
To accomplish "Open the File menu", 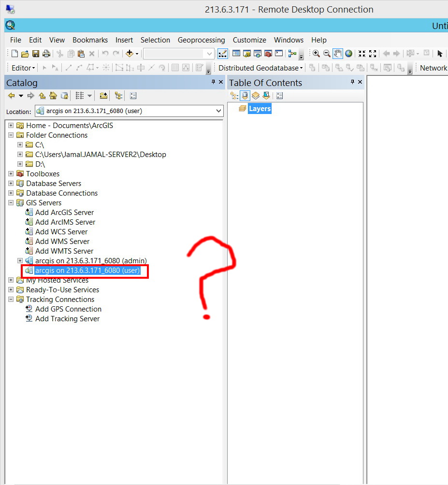I will click(x=15, y=40).
